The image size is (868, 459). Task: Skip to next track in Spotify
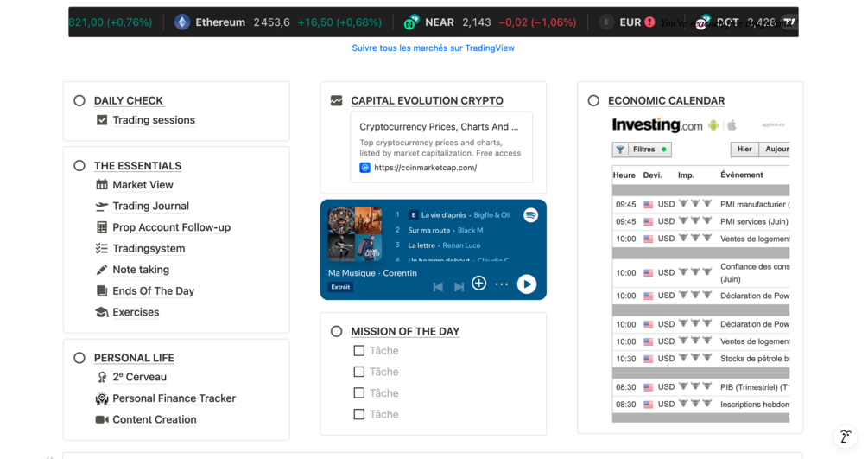click(459, 287)
